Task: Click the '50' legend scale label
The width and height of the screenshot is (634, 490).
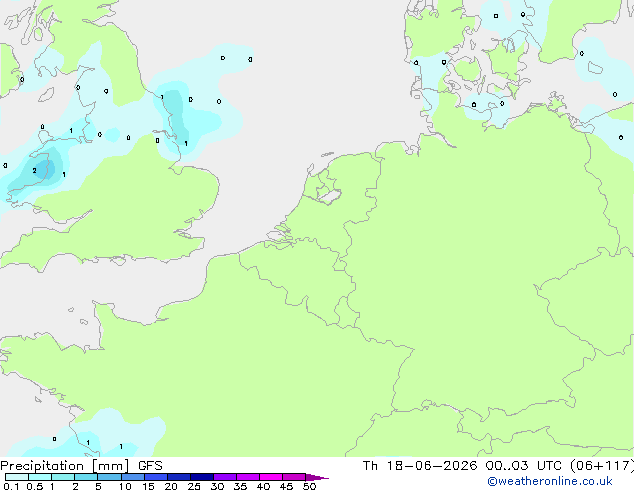Action: (x=309, y=486)
